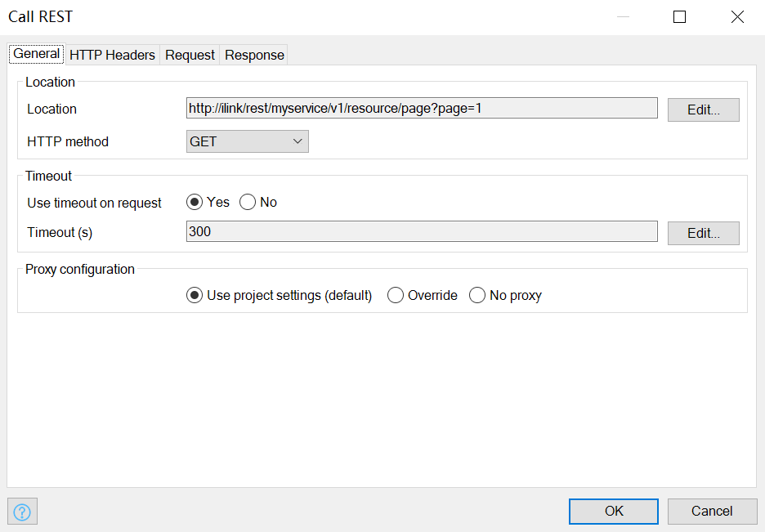The height and width of the screenshot is (532, 765).
Task: Edit the Timeout value expression
Action: coord(703,233)
